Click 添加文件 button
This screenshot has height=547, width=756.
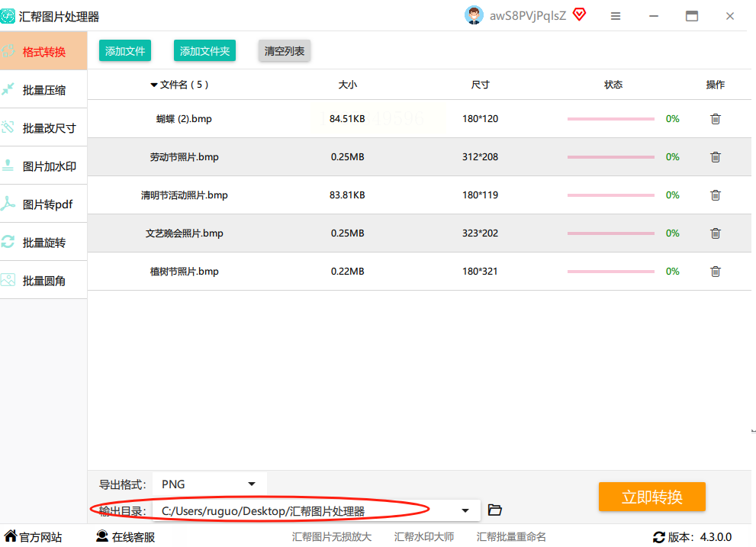click(x=125, y=50)
